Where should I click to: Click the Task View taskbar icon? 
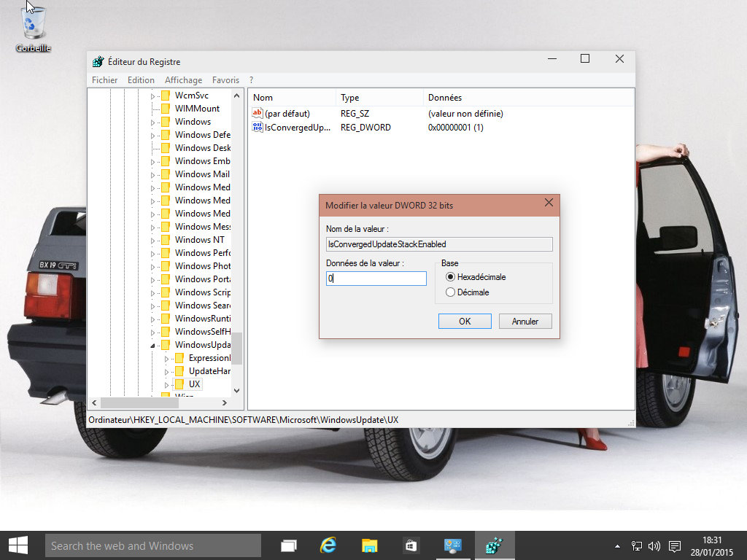pyautogui.click(x=289, y=545)
